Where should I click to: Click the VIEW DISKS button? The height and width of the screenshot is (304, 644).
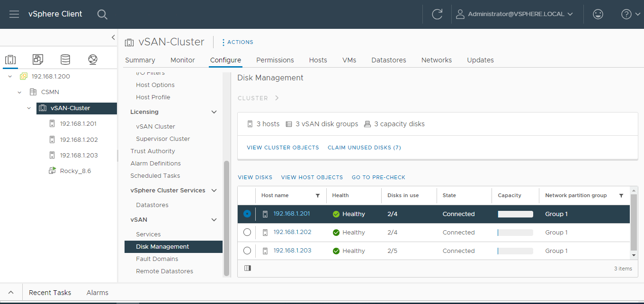click(x=255, y=177)
